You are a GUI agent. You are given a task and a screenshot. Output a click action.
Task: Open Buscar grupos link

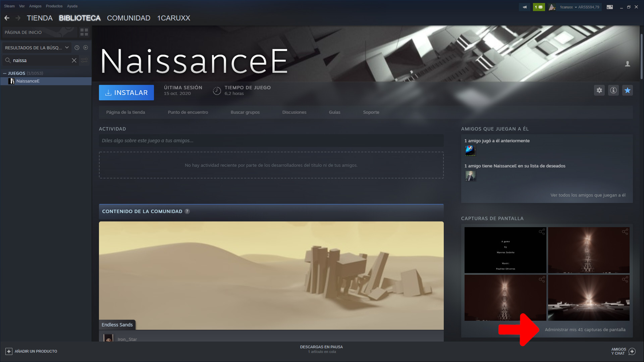point(245,112)
